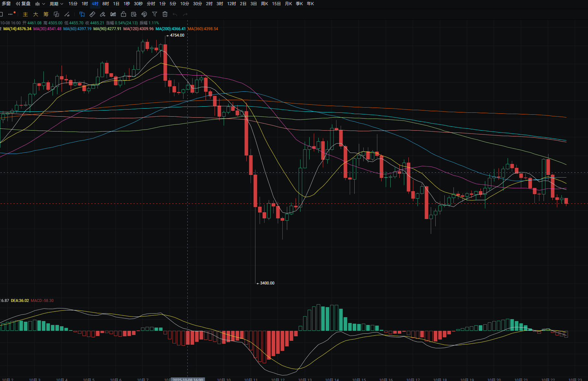
Task: Click the candlestick pattern tool icon
Action: point(113,14)
